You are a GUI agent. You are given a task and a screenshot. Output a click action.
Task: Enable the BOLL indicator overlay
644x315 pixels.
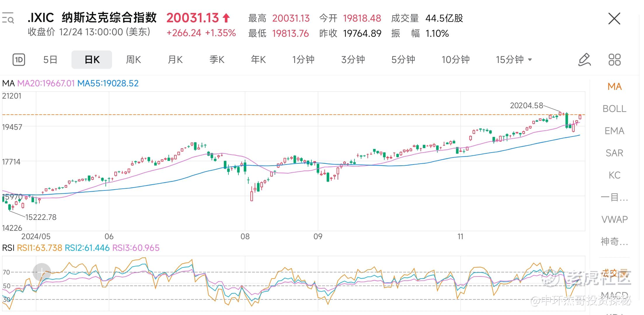(615, 109)
